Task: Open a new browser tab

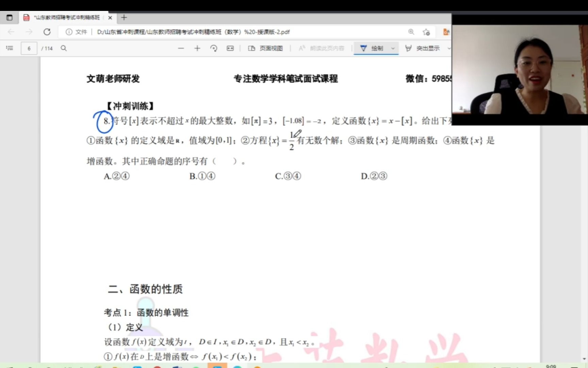Action: (x=124, y=17)
